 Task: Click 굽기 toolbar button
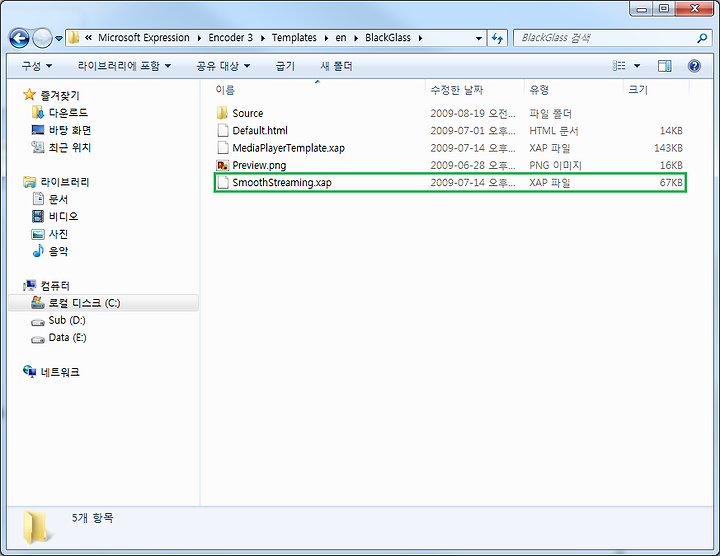(285, 66)
